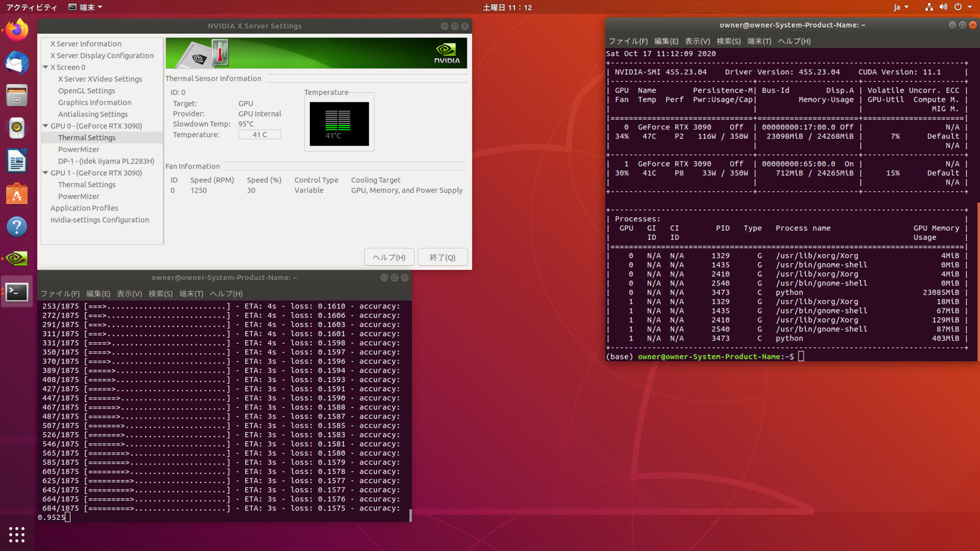Screen dimensions: 980x551
Task: Open ヘルプ(H) menu in training terminal
Action: tap(226, 294)
